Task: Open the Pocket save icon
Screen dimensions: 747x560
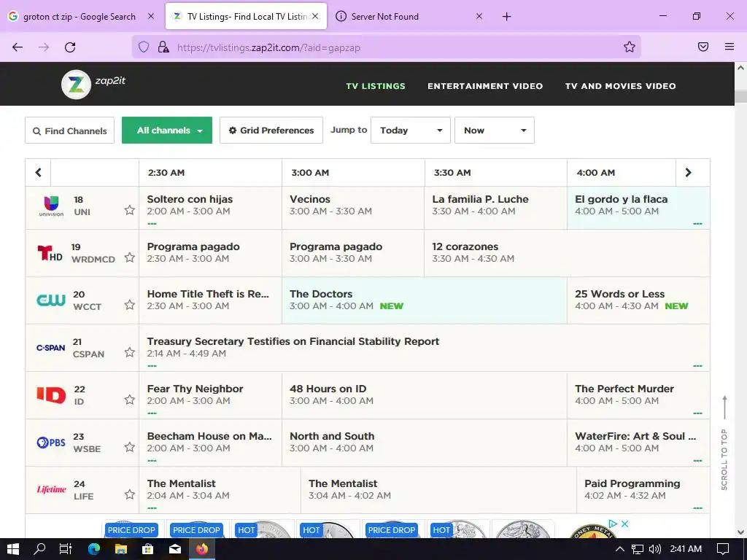Action: (x=703, y=47)
